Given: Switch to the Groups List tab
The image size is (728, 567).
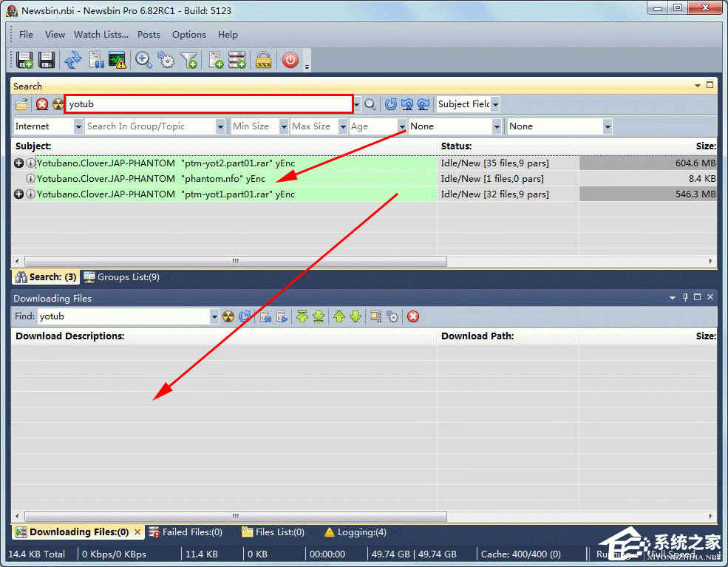Looking at the screenshot, I should [122, 277].
